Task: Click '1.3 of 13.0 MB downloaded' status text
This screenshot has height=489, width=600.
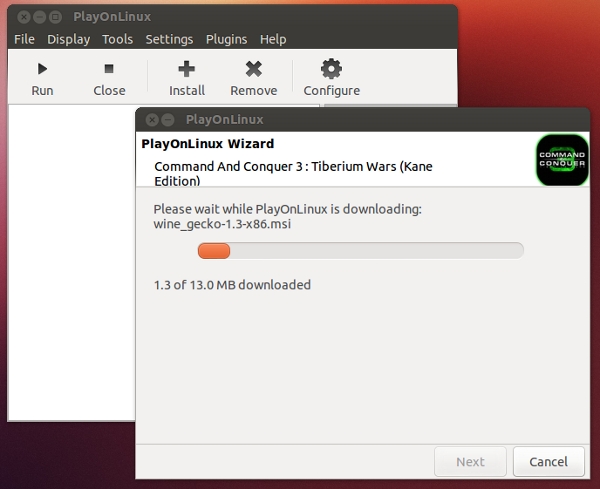Action: click(232, 285)
